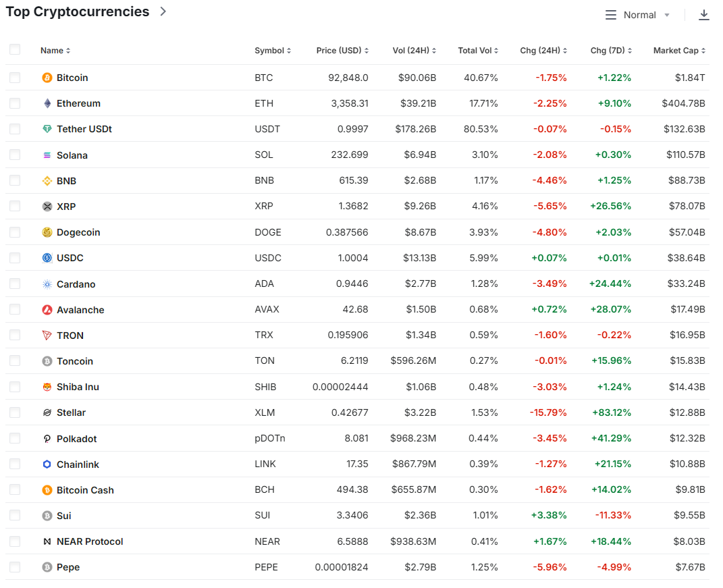Sort table by Chg (7D) column

coord(612,50)
